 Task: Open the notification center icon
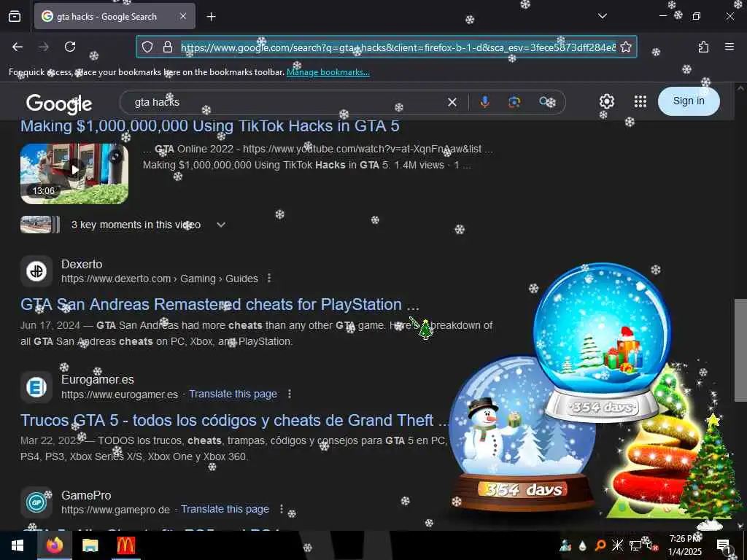(x=724, y=546)
